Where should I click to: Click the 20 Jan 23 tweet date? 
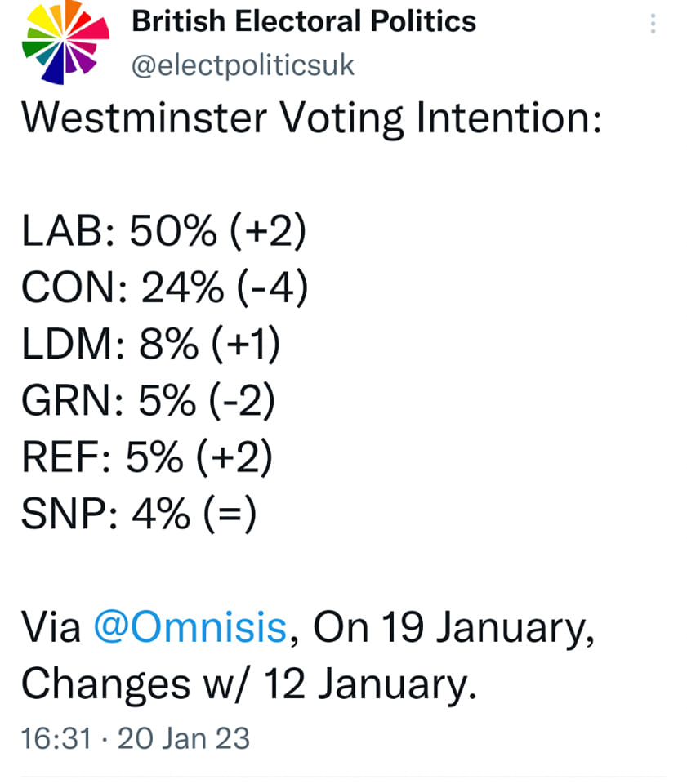pos(184,738)
